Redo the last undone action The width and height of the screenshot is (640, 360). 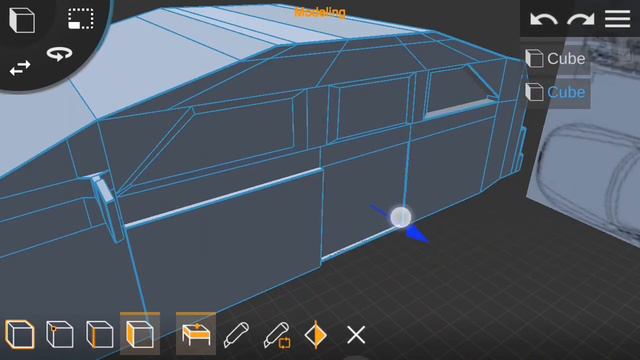[580, 19]
